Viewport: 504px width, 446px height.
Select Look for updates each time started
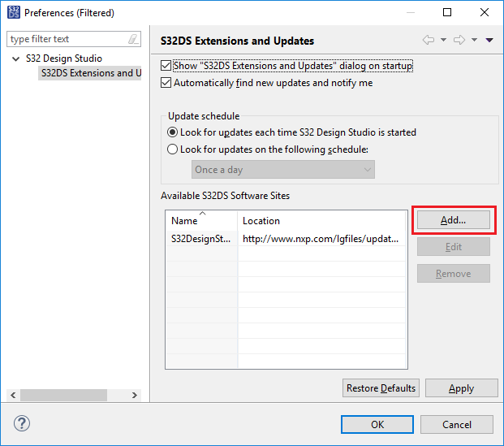coord(172,132)
